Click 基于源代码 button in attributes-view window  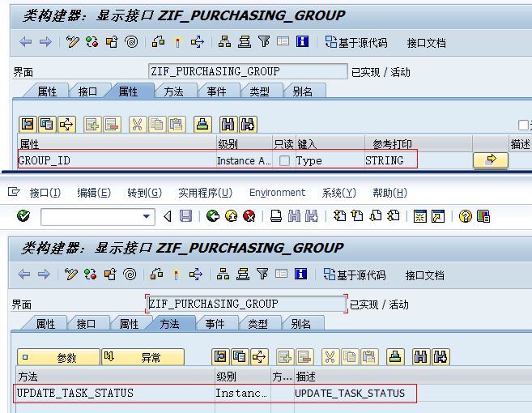pyautogui.click(x=356, y=42)
